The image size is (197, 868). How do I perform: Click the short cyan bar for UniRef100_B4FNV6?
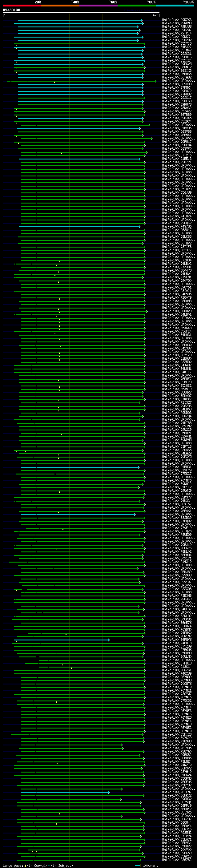tap(62, 640)
